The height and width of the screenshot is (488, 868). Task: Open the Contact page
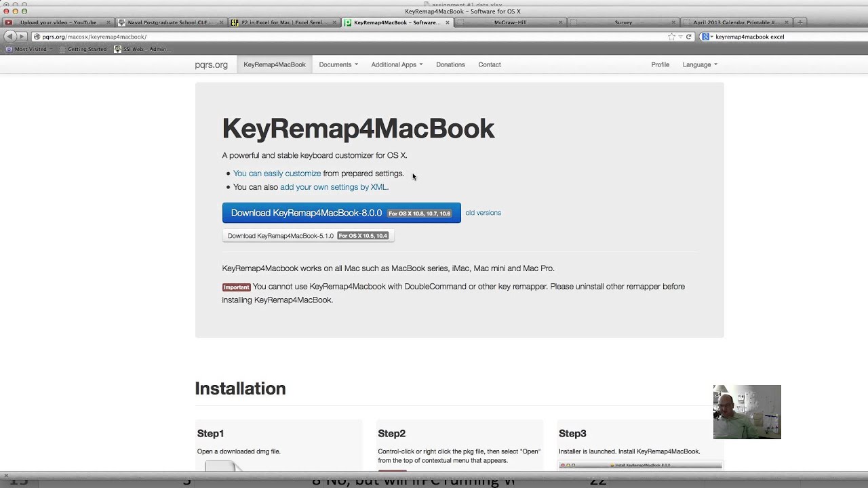[x=490, y=64]
